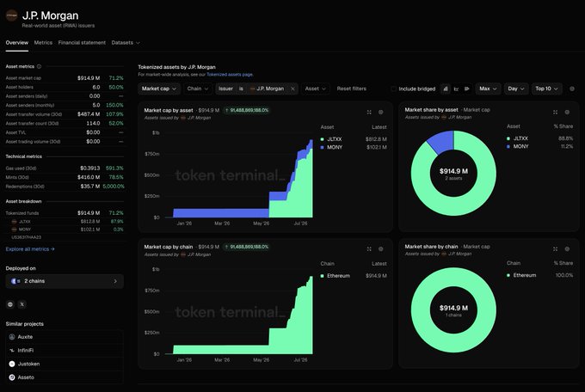This screenshot has width=585, height=392.
Task: Open the Chain filter dropdown
Action: coord(197,89)
